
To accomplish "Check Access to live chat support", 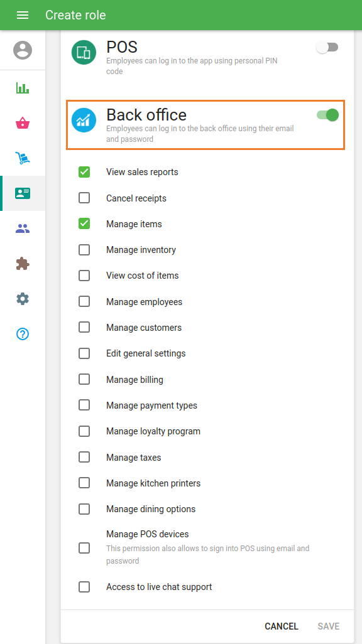I will [x=84, y=587].
